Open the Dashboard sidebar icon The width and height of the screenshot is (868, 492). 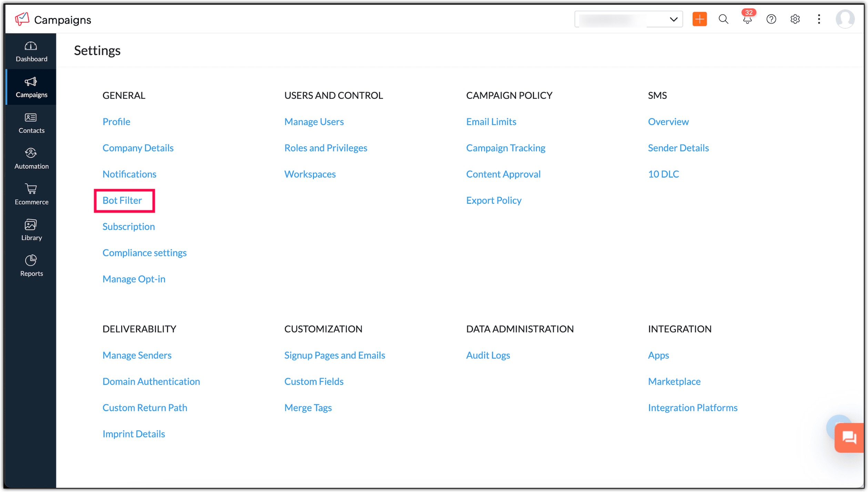[x=31, y=52]
